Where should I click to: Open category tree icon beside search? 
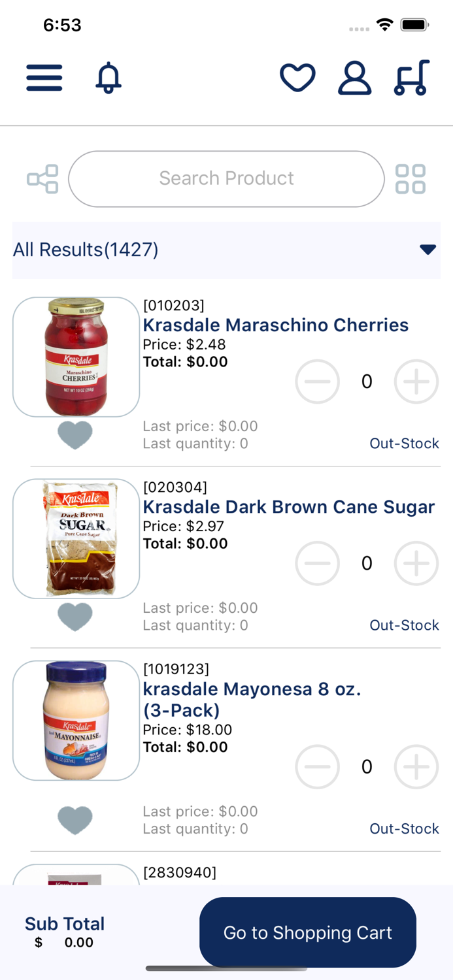tap(42, 179)
